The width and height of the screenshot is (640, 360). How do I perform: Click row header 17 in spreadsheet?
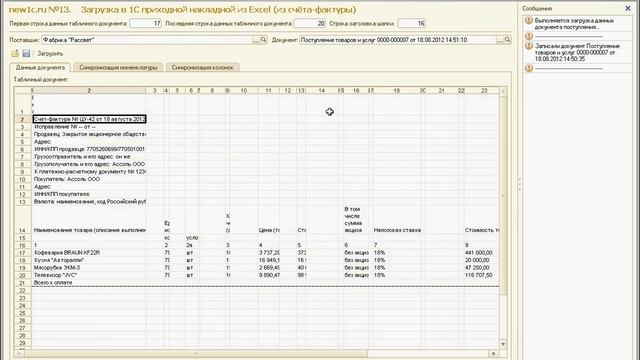click(x=23, y=253)
